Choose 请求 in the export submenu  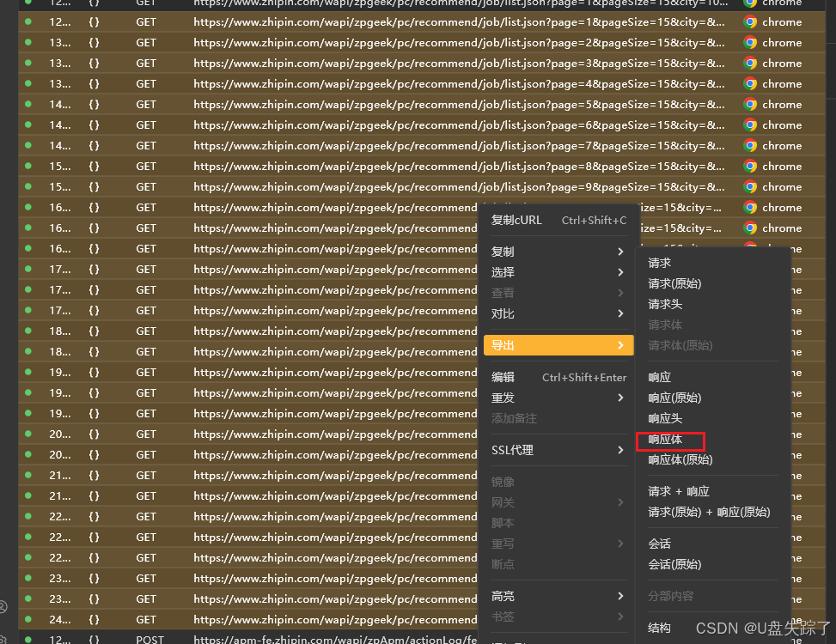(x=660, y=263)
